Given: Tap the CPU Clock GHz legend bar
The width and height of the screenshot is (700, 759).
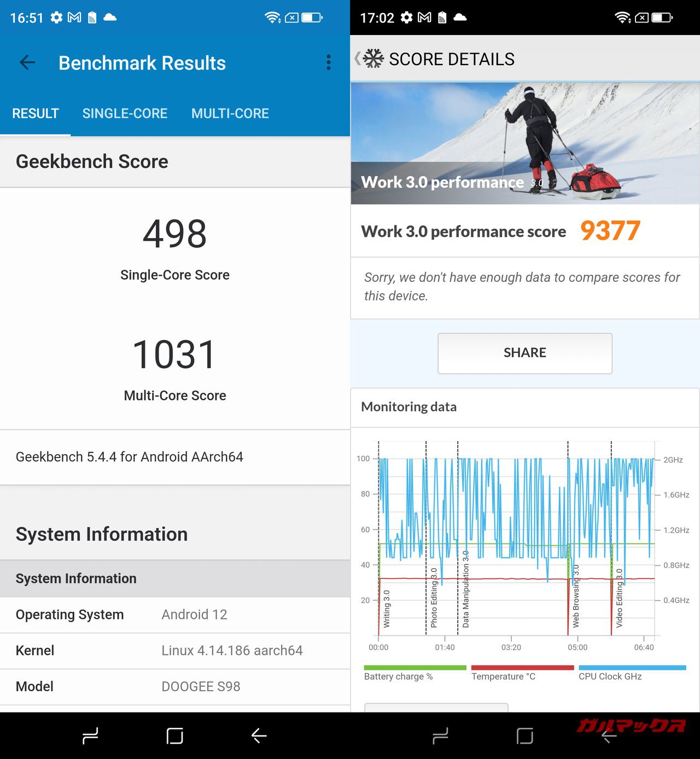Looking at the screenshot, I should coord(632,668).
